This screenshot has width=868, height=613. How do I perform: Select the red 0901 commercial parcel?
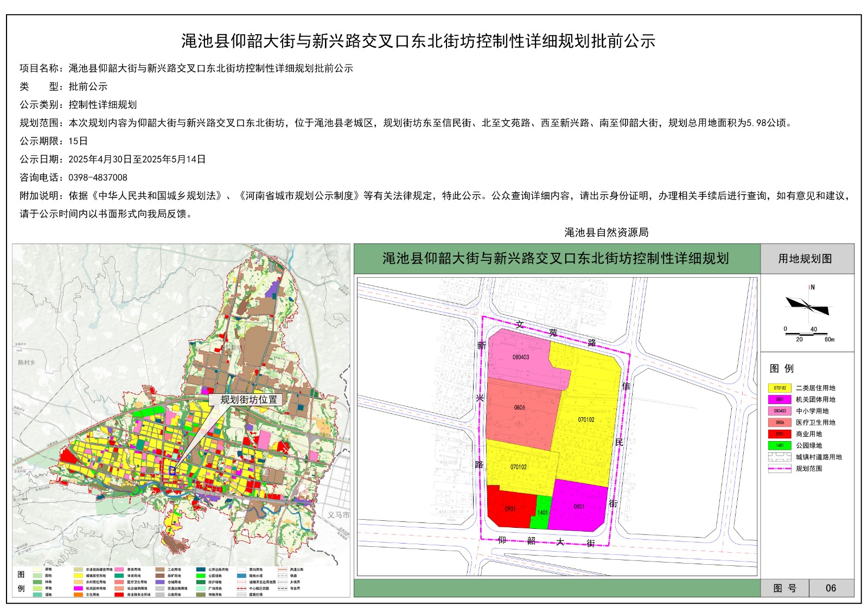[510, 508]
